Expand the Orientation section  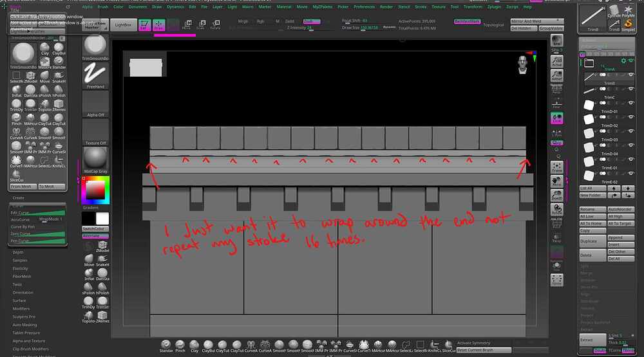(23, 293)
